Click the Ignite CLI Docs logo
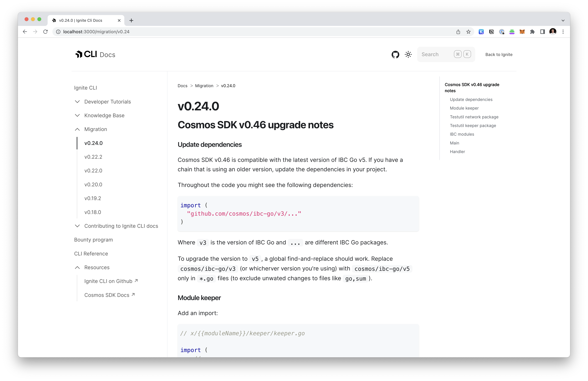This screenshot has width=588, height=381. [95, 54]
